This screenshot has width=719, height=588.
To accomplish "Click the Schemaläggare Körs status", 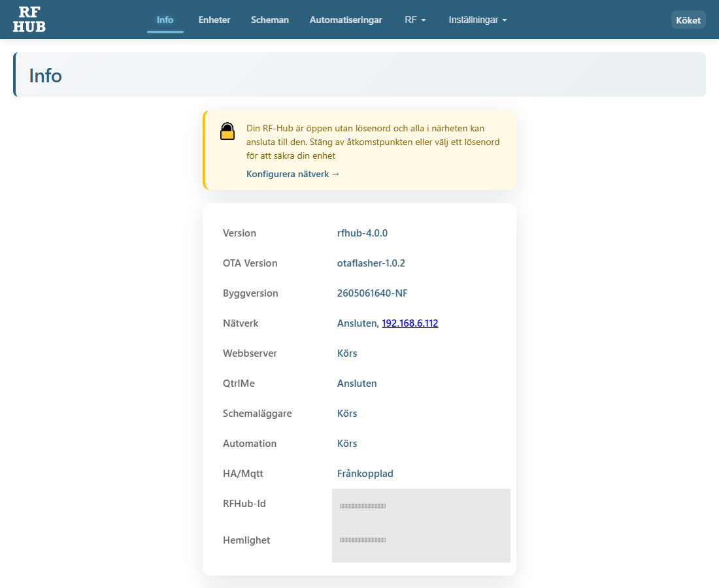I will click(347, 414).
